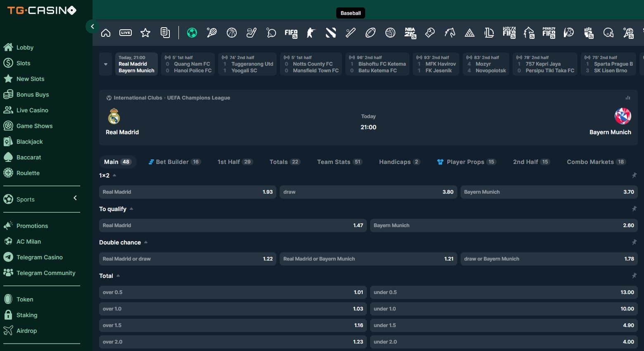
Task: Open Live Casino in the sidebar
Action: click(32, 110)
